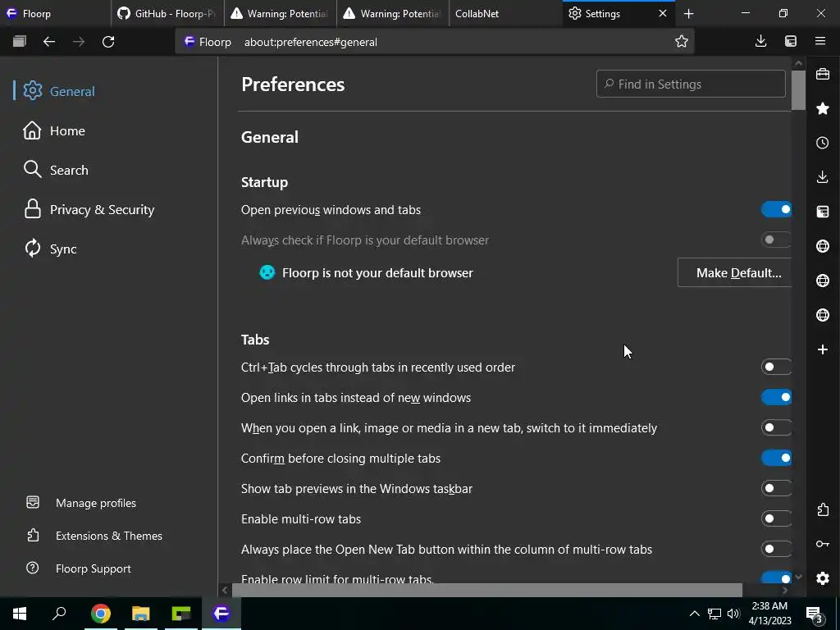Show hidden system tray icons
Image resolution: width=840 pixels, height=630 pixels.
tap(694, 614)
